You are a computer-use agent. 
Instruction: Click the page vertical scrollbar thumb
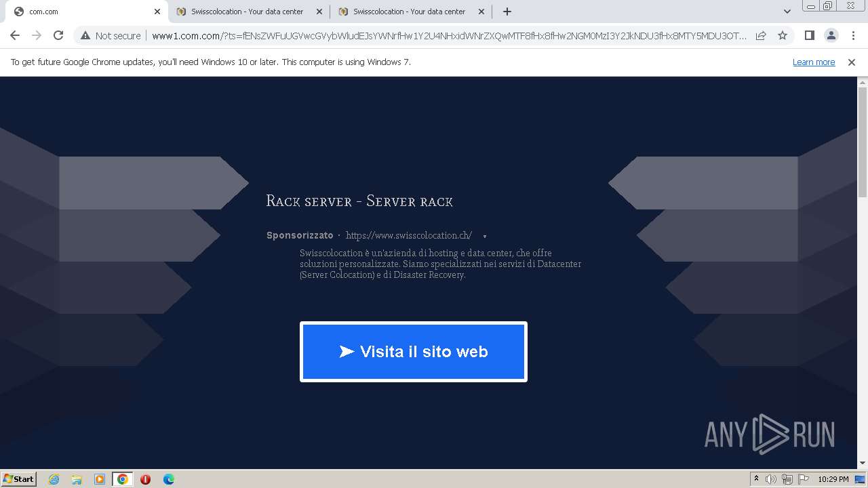pos(863,142)
